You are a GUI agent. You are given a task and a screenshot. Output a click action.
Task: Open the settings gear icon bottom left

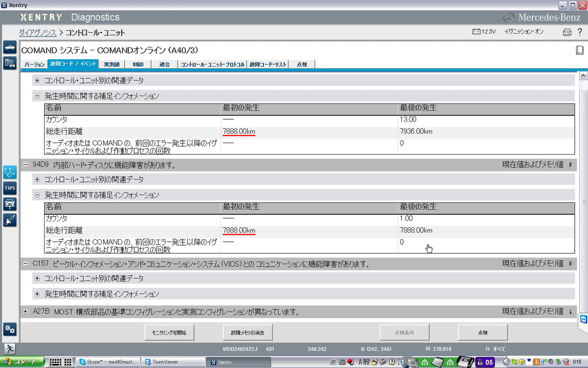10,329
